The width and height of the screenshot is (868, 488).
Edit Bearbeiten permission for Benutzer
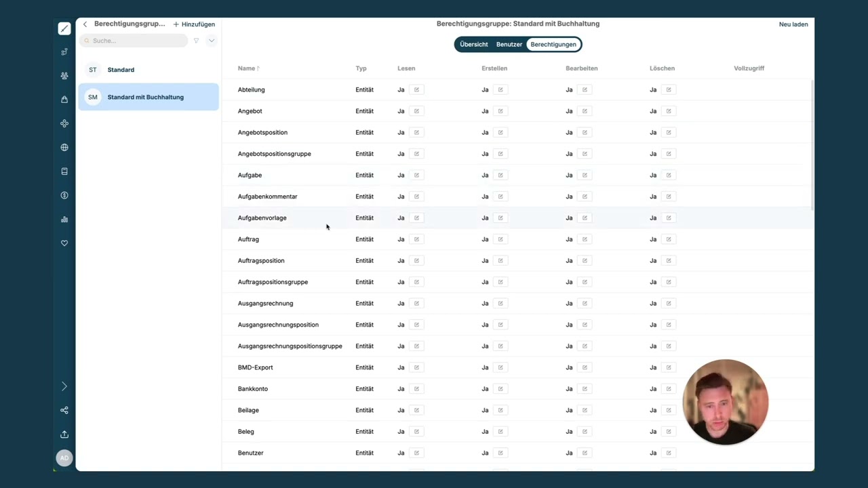585,453
